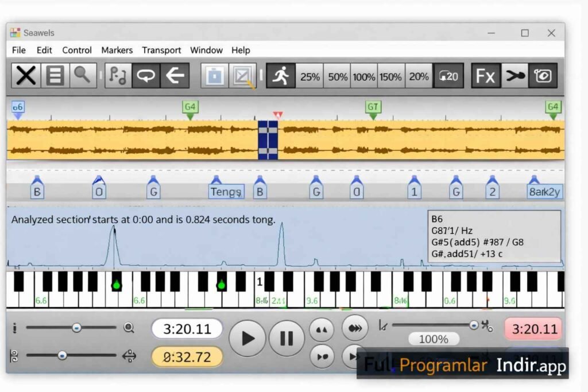Screen dimensions: 588x392
Task: Toggle 50% playback speed
Action: point(336,75)
